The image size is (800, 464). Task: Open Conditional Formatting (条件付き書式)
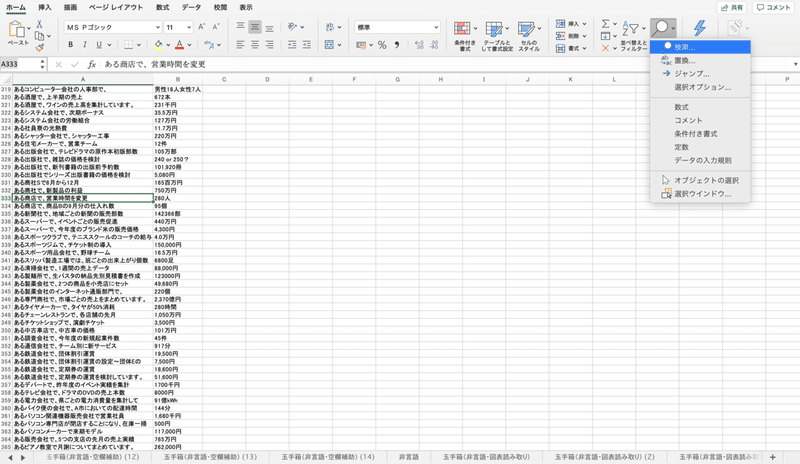tap(464, 36)
